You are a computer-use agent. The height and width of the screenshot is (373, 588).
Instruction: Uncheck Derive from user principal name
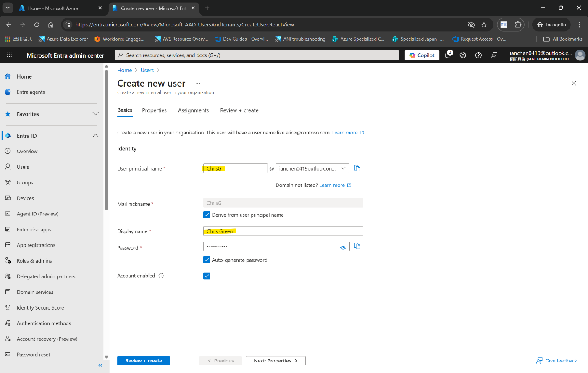point(207,215)
